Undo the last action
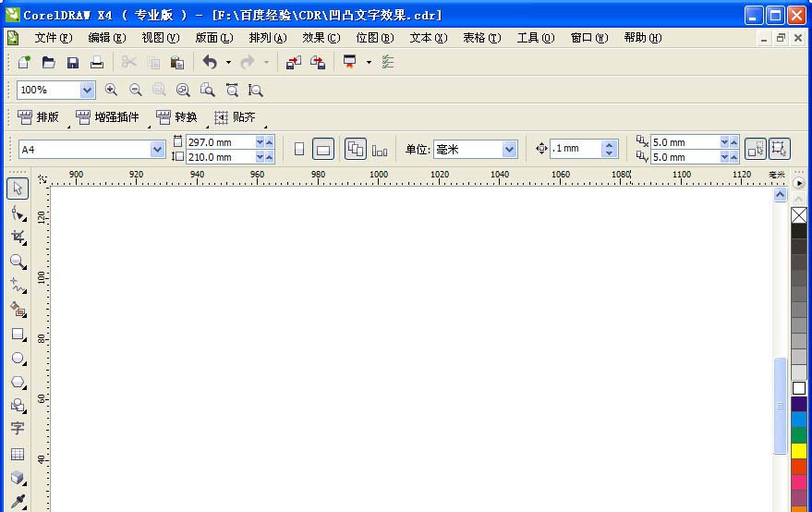The height and width of the screenshot is (512, 812). coord(209,63)
